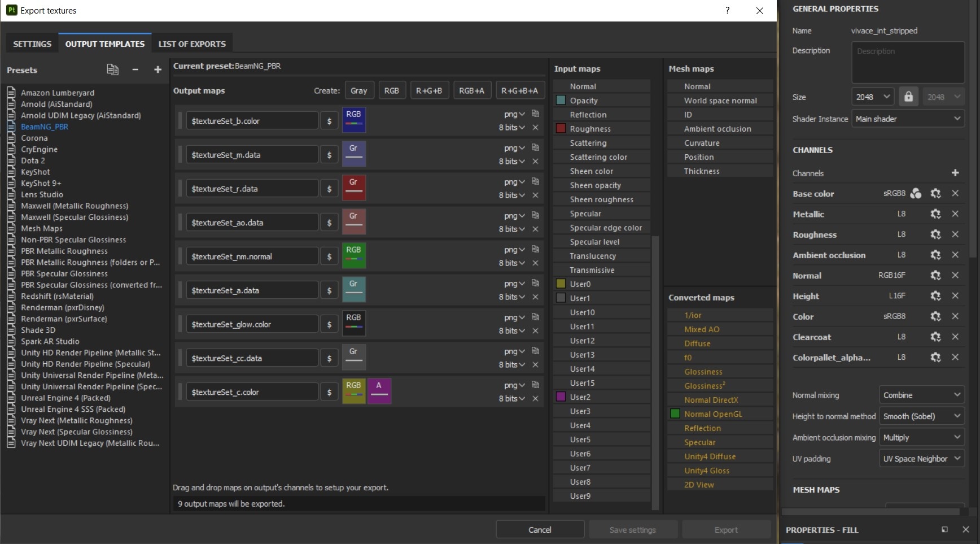Duplicate the $textureSet_m.data output map

(x=535, y=147)
